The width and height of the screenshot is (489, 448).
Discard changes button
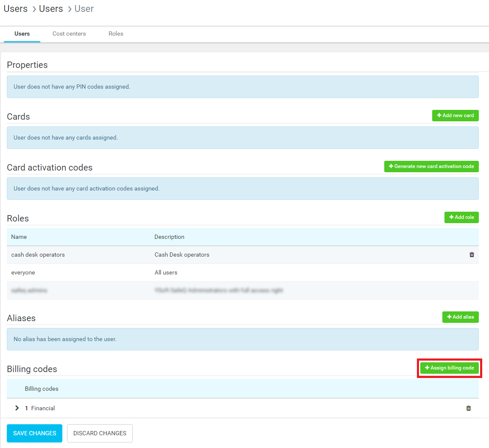click(x=100, y=433)
